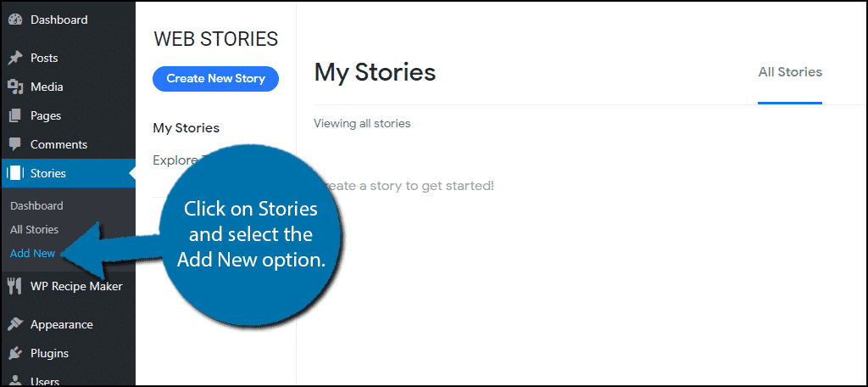Screen dimensions: 868x387
Task: Switch to the All Stories tab
Action: [x=790, y=72]
